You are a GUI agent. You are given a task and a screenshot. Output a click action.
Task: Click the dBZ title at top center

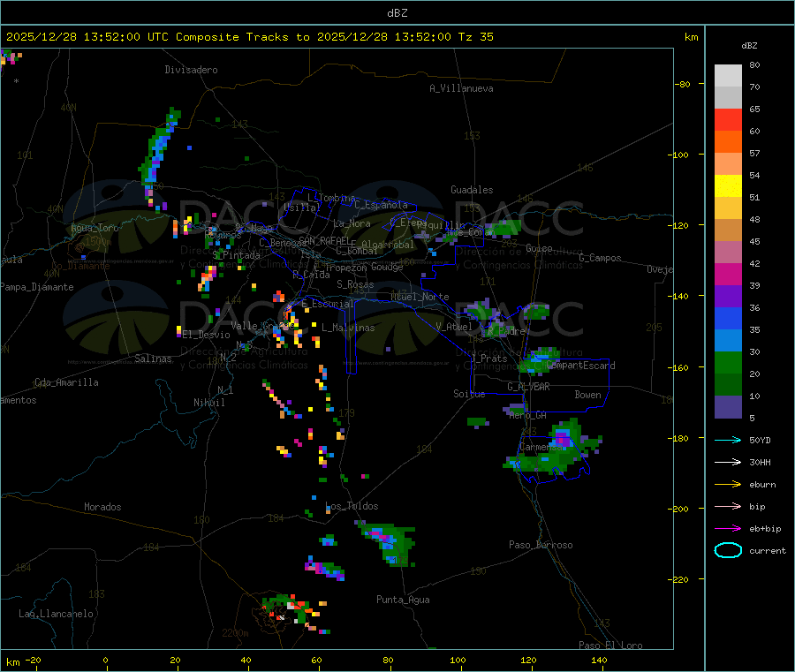pos(397,13)
